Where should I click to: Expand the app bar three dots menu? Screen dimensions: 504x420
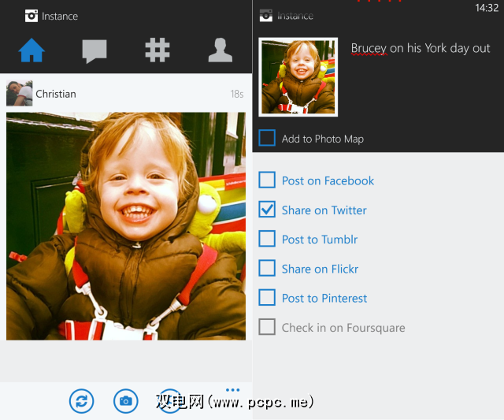tap(233, 390)
